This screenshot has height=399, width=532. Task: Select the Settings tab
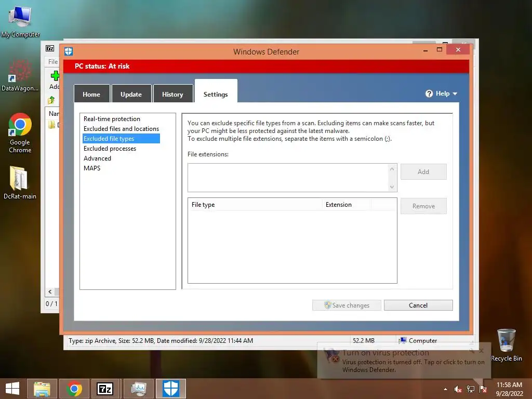coord(216,91)
